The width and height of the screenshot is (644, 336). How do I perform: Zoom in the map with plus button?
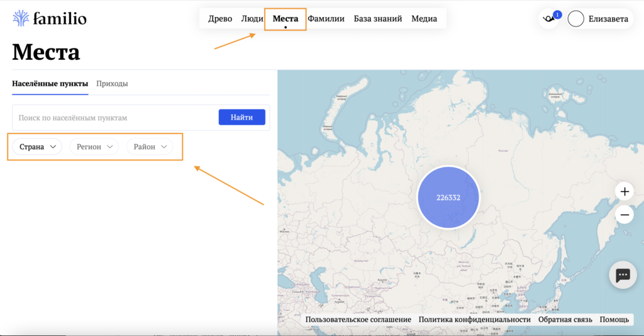click(625, 191)
